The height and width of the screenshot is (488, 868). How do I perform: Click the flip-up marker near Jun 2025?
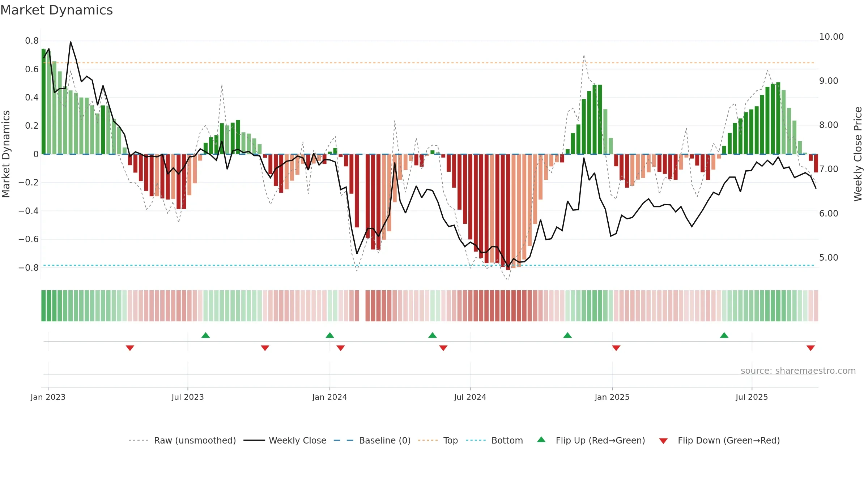tap(724, 335)
